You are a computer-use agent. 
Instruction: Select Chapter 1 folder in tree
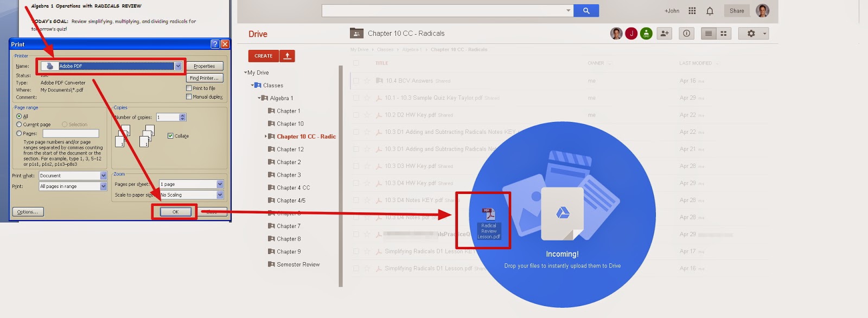pyautogui.click(x=288, y=111)
